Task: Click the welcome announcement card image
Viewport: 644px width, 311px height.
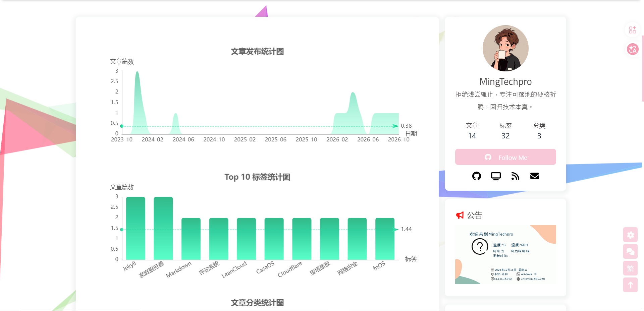Action: [x=505, y=255]
